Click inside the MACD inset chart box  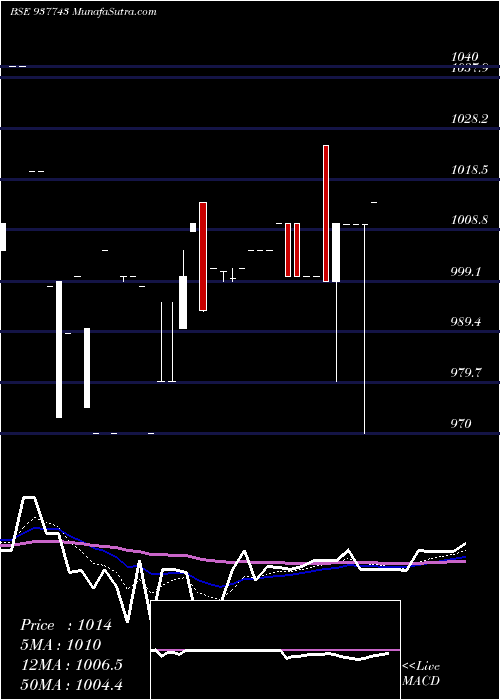coord(275,650)
